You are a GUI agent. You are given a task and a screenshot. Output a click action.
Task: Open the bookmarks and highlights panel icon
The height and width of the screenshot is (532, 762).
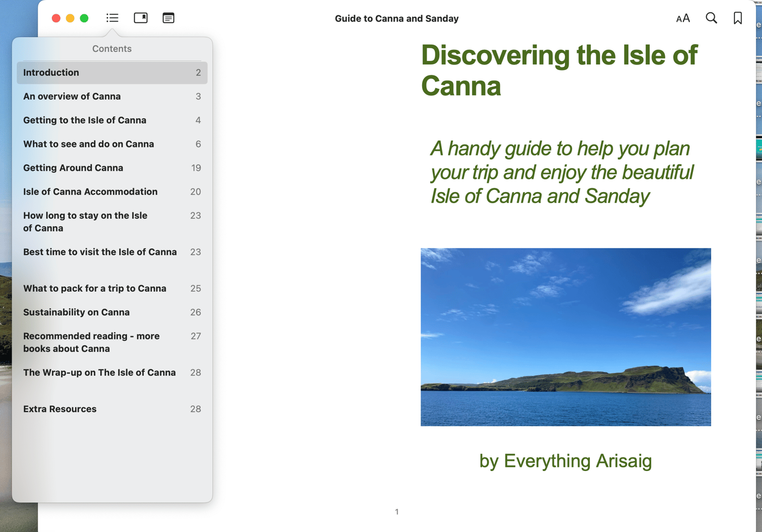(141, 18)
